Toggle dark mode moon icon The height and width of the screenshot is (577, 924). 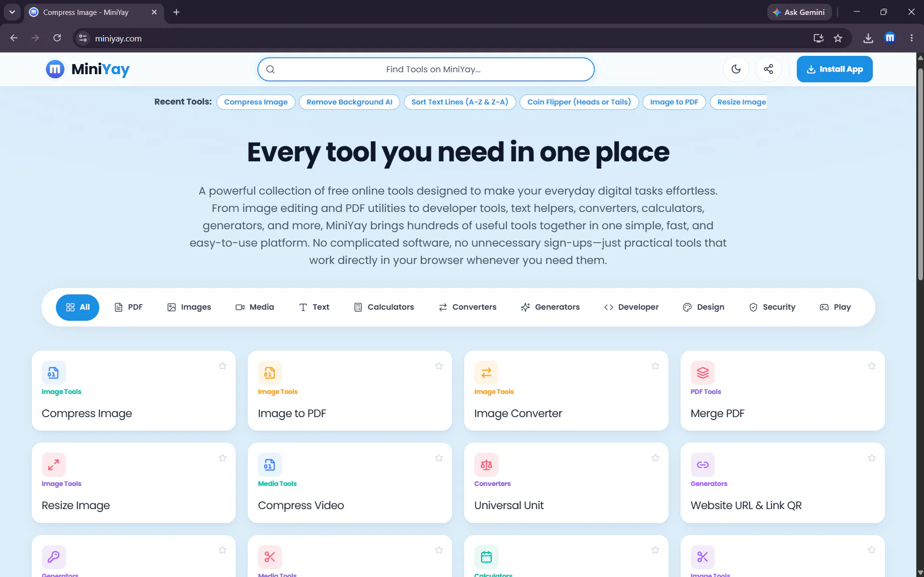click(x=736, y=69)
